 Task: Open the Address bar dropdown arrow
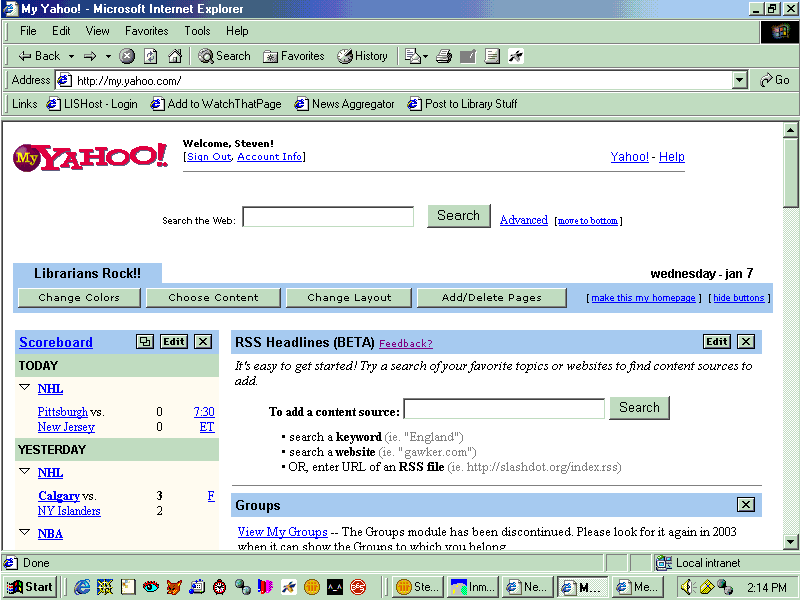coord(740,80)
